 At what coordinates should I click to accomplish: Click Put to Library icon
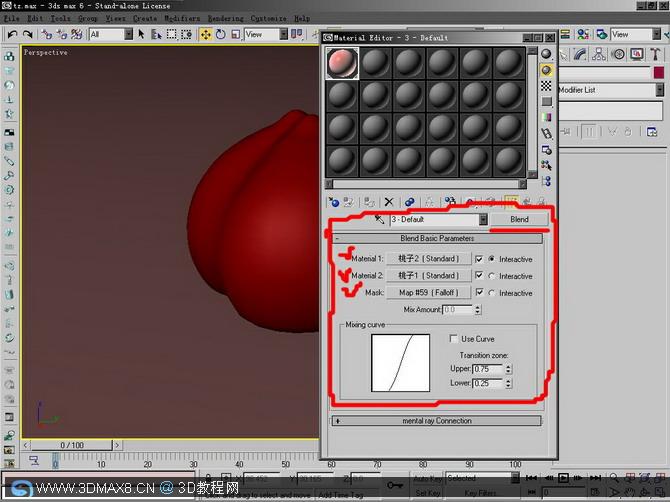[x=450, y=201]
